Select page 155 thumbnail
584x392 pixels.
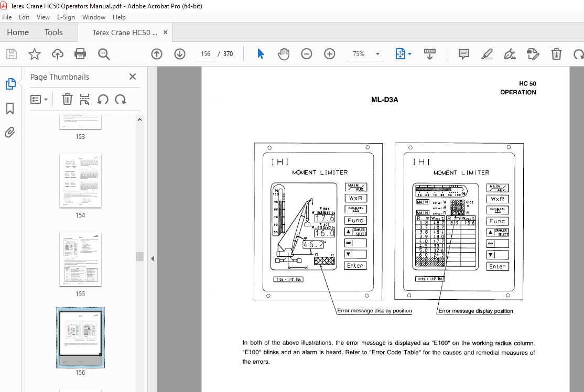tap(80, 259)
